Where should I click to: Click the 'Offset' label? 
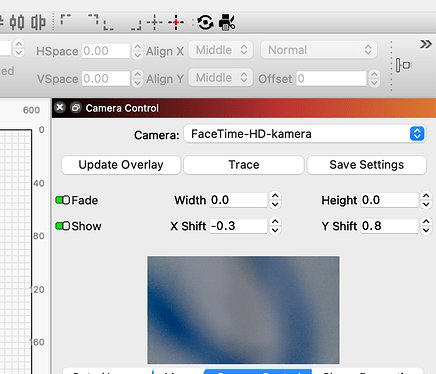pos(275,79)
